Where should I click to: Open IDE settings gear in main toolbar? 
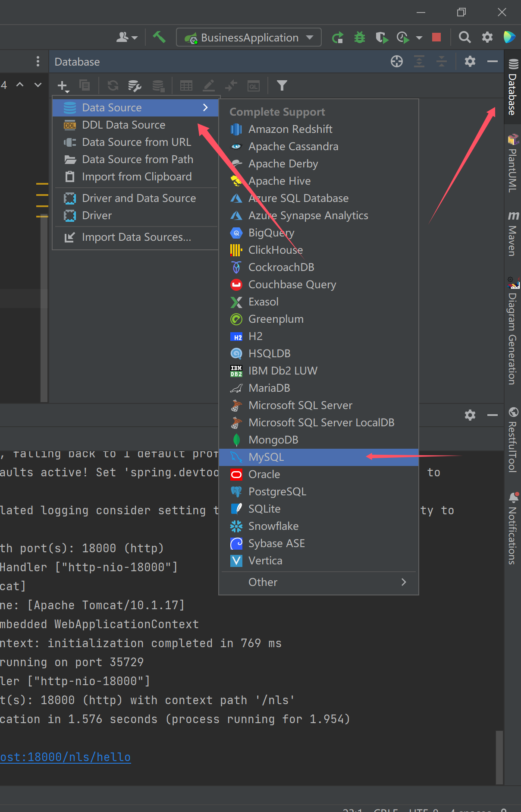tap(487, 38)
